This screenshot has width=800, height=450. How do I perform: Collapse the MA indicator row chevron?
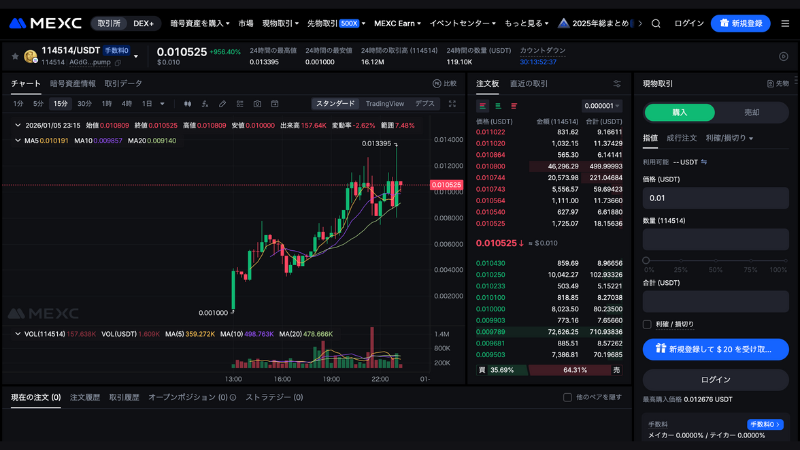18,140
